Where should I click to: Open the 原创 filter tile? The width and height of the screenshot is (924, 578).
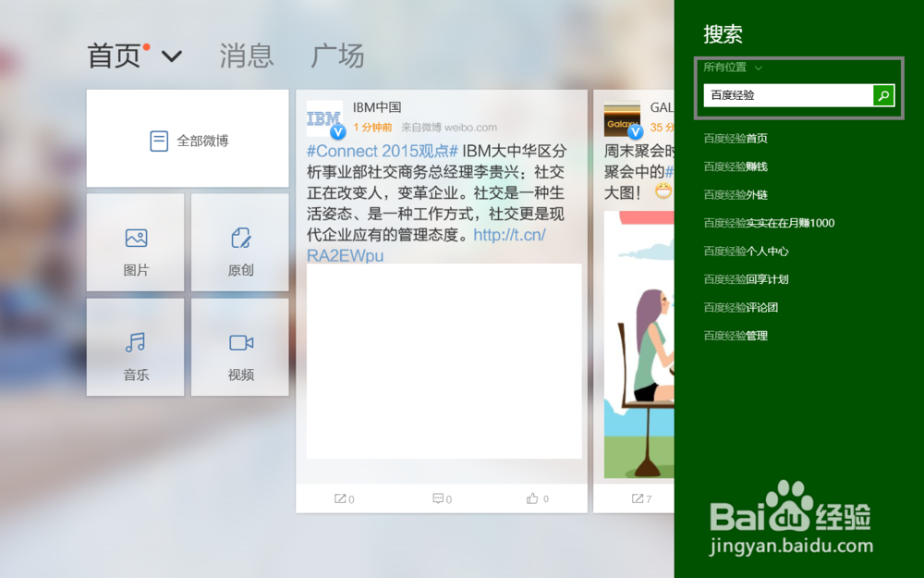240,242
